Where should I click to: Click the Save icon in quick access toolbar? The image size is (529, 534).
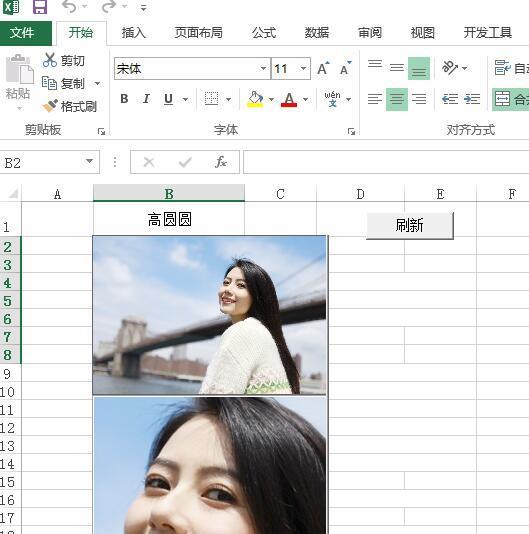pos(40,6)
